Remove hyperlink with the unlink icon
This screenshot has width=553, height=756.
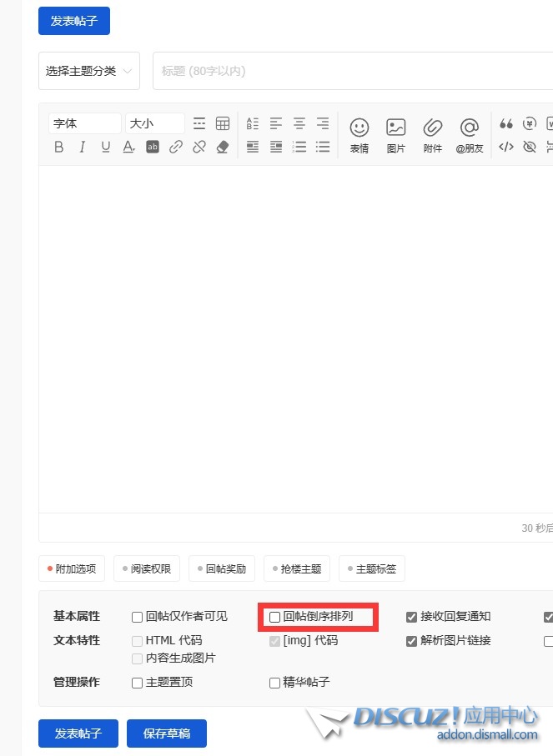pyautogui.click(x=199, y=147)
